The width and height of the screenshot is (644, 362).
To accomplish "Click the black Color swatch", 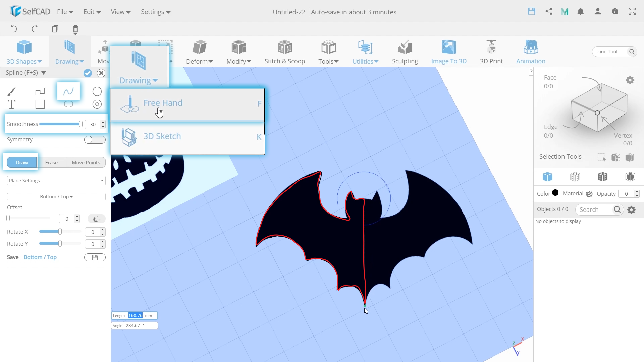I will 555,193.
